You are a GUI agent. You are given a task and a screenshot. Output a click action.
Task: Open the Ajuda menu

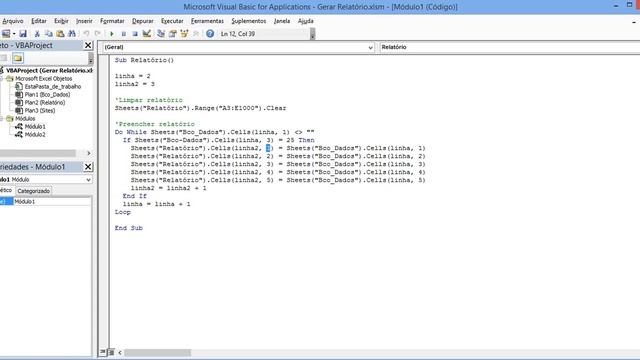pyautogui.click(x=306, y=21)
